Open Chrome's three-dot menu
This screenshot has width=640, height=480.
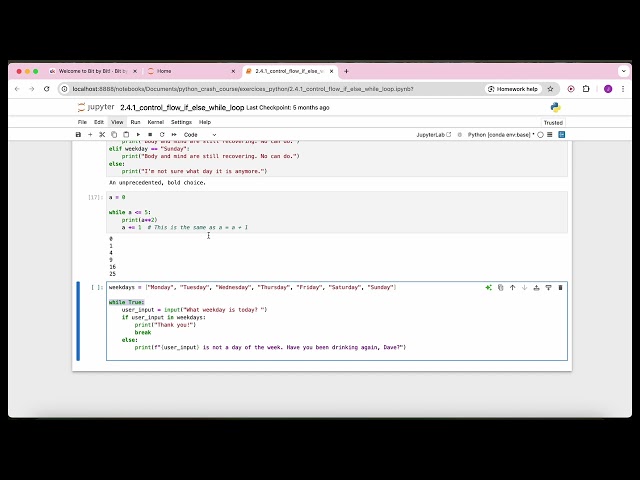click(x=623, y=89)
